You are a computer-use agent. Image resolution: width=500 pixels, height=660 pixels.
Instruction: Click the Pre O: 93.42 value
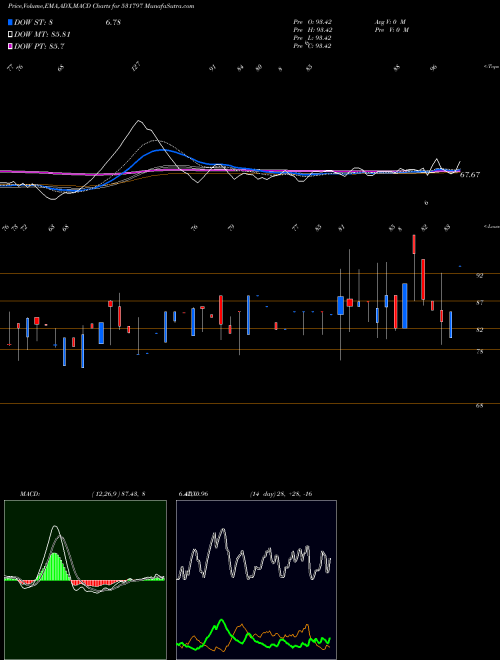pyautogui.click(x=313, y=22)
